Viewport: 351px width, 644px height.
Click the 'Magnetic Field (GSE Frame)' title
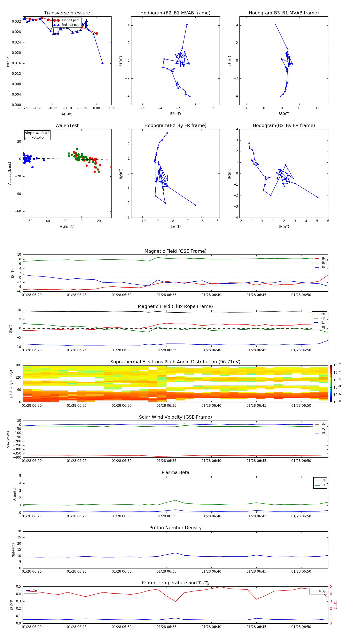(x=175, y=251)
